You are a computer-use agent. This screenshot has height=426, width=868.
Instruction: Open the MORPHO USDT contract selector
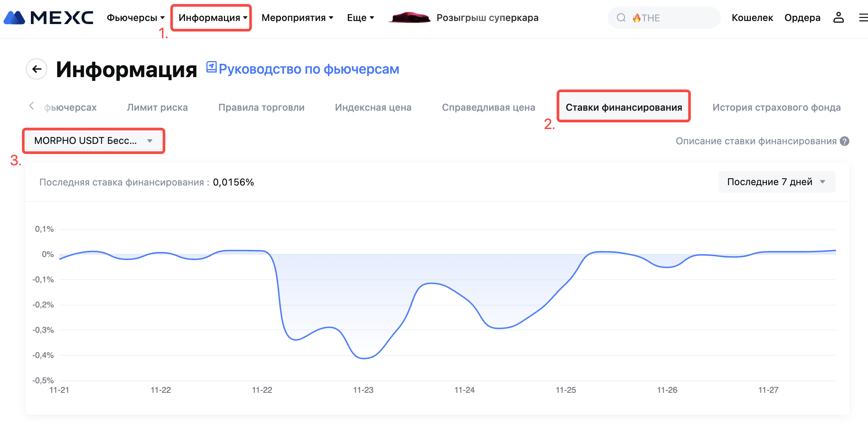[93, 141]
